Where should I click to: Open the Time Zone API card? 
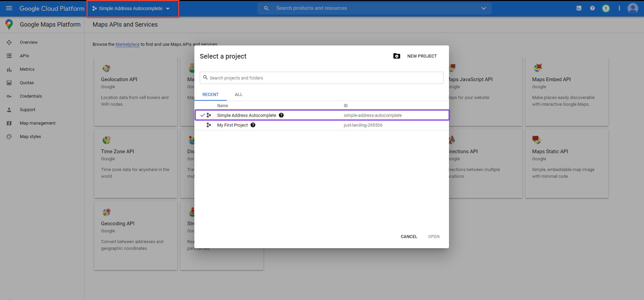coord(136,164)
